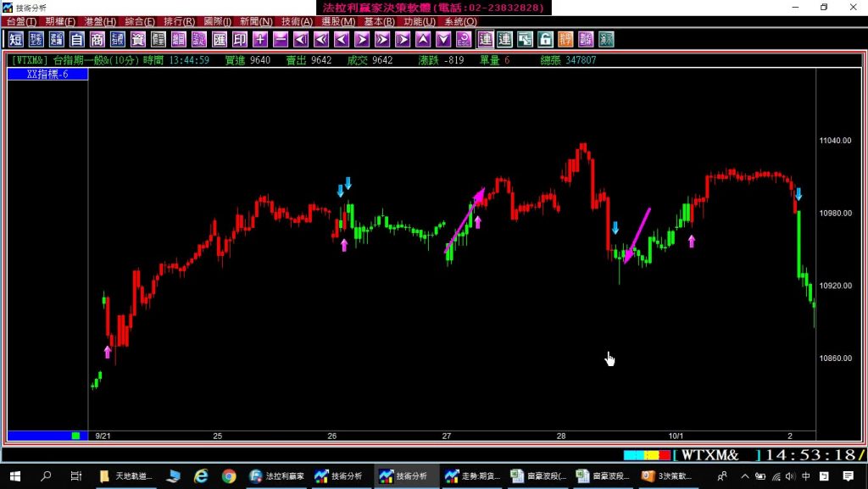Click the 印 print toolbar icon
The width and height of the screenshot is (868, 489).
[240, 39]
